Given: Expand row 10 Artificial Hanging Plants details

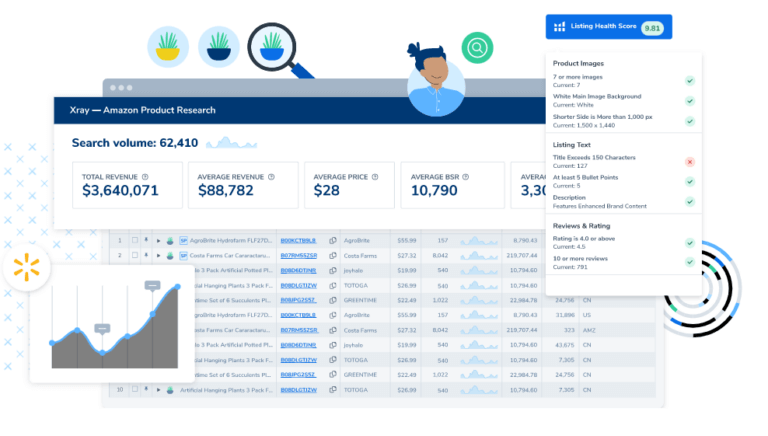Looking at the screenshot, I should [x=158, y=390].
